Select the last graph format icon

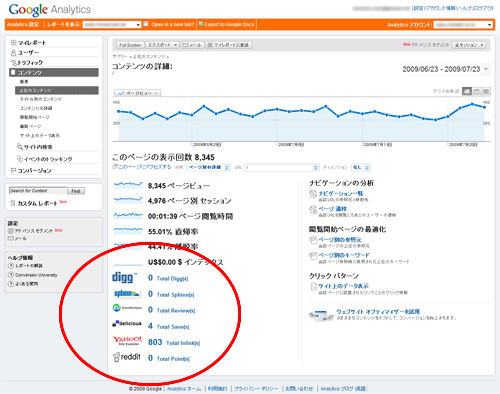[486, 91]
